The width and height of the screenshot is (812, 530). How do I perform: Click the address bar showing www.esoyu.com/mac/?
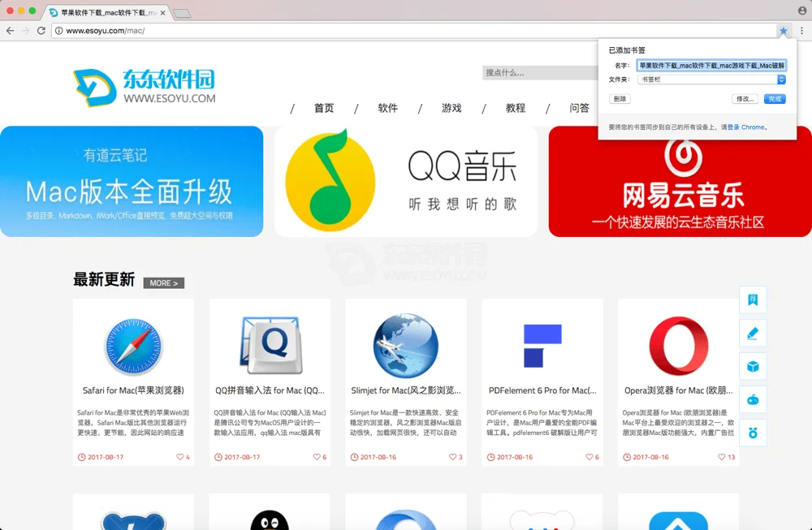click(414, 31)
